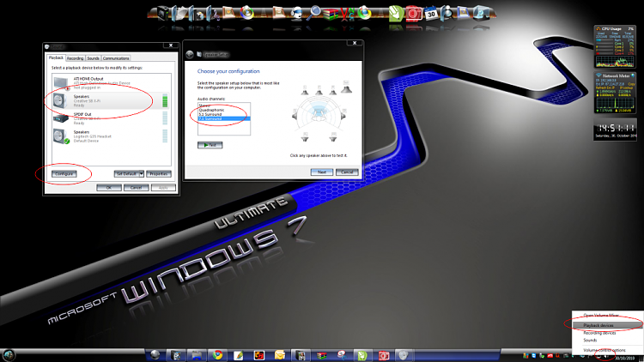The width and height of the screenshot is (644, 362).
Task: Switch to the Recording tab
Action: 76,58
